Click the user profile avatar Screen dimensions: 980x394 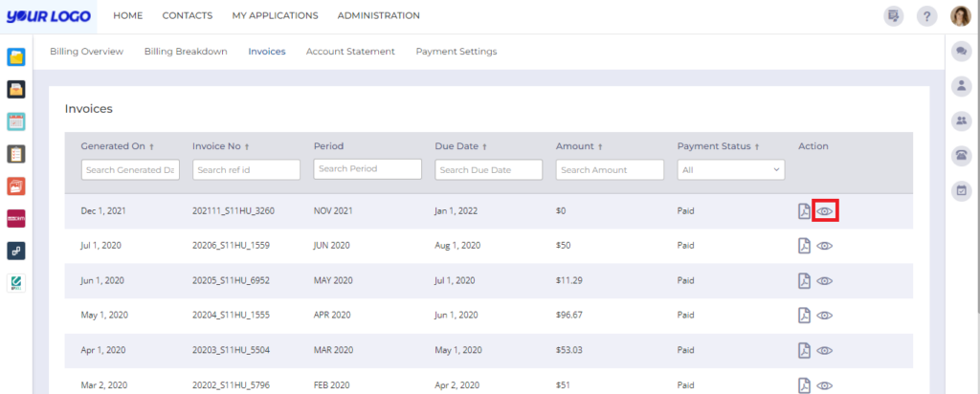tap(961, 16)
